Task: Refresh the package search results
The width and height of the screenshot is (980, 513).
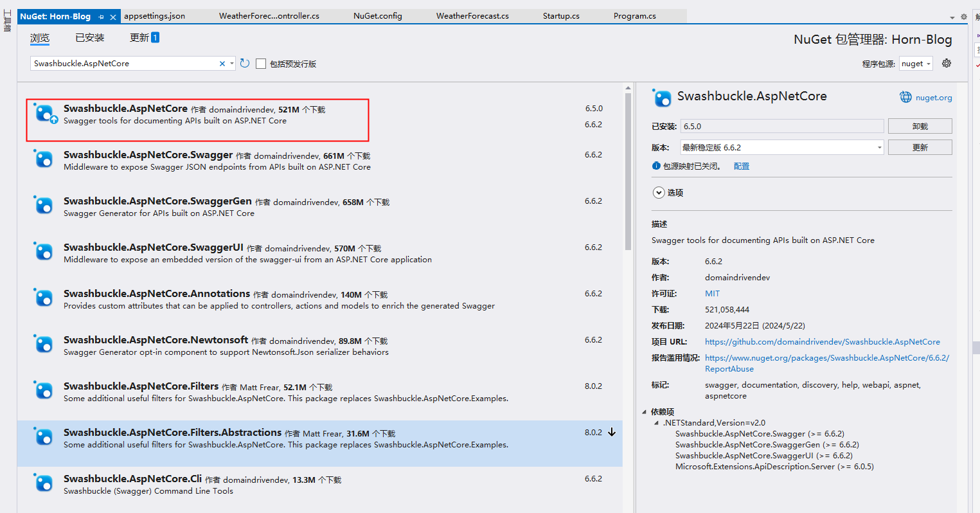Action: tap(245, 63)
